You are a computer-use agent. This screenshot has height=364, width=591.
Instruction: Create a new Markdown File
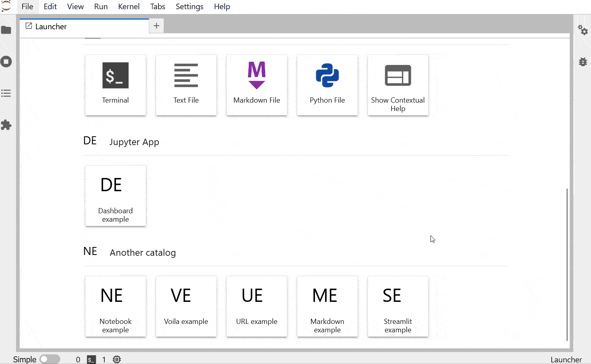[257, 85]
